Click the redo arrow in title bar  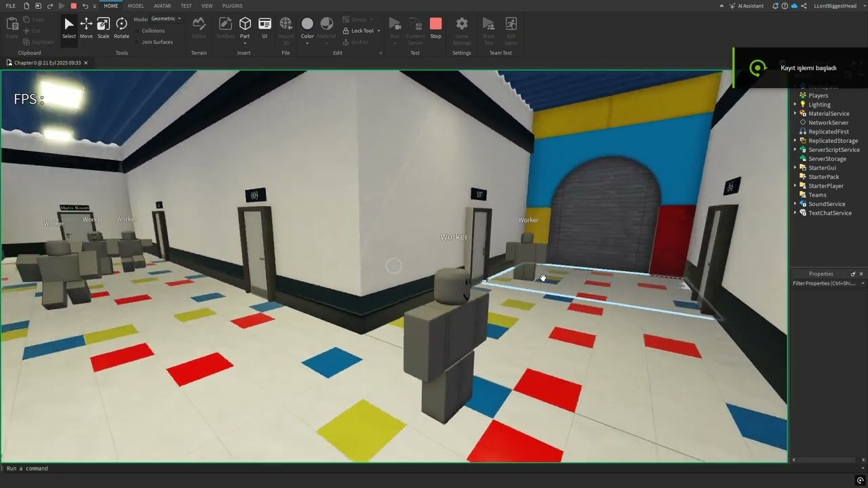pos(50,5)
